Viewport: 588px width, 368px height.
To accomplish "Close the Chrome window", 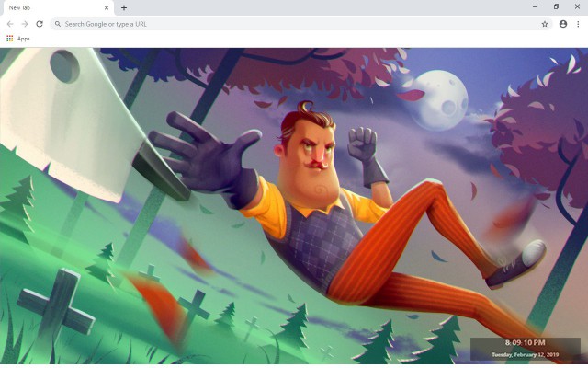I will pos(578,6).
